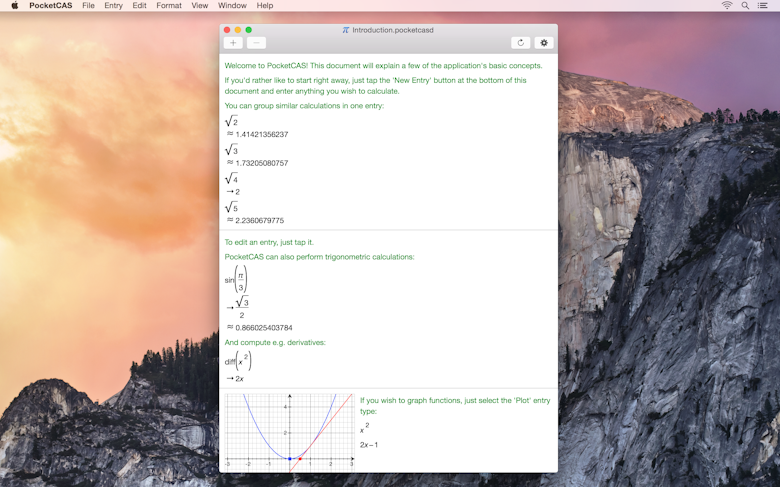This screenshot has height=487, width=780.
Task: Open the View menu
Action: (199, 5)
